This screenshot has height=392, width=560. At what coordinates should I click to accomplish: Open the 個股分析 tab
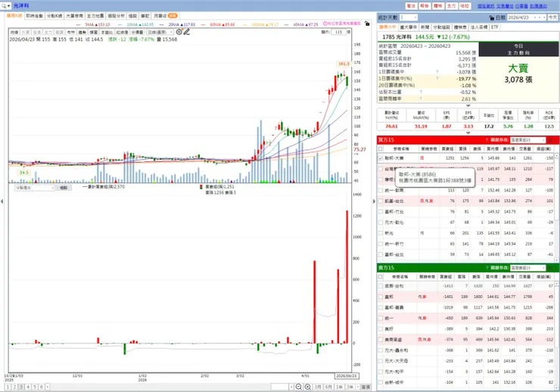click(116, 16)
